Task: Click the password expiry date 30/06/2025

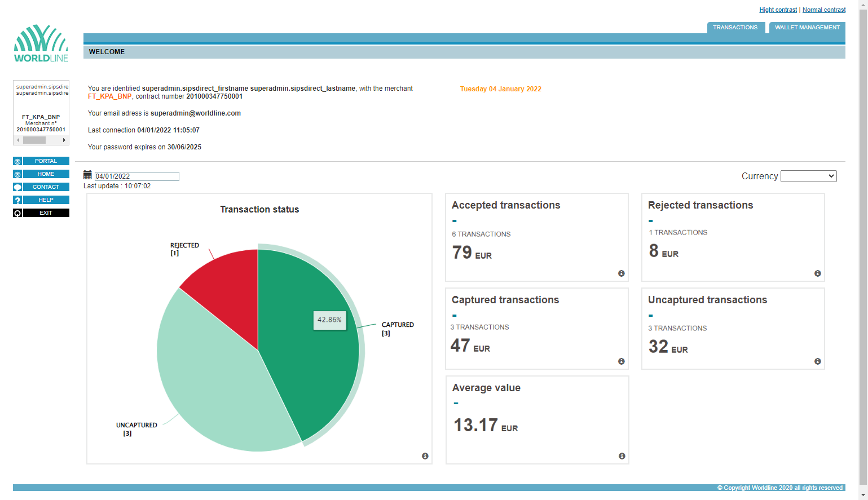Action: (184, 147)
